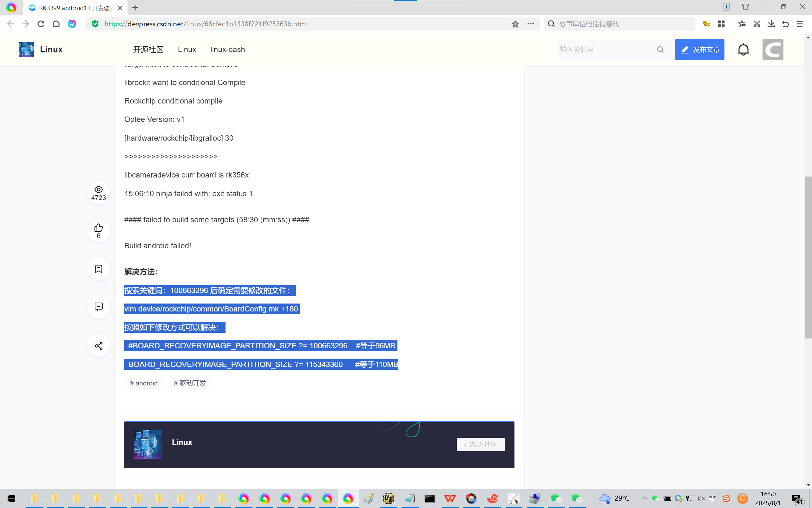
Task: Click the 发布文章 button
Action: pos(699,50)
